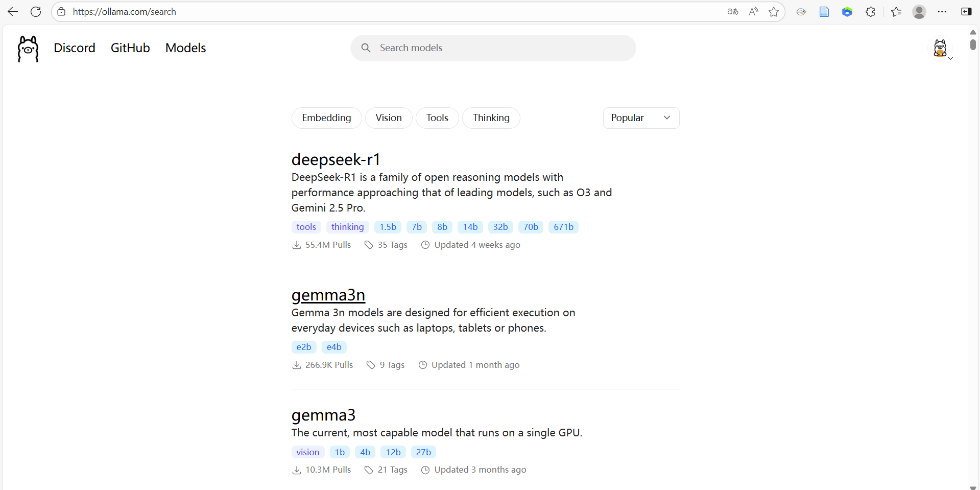Screen dimensions: 980x490
Task: Open translate page icon in address bar
Action: (x=733, y=12)
